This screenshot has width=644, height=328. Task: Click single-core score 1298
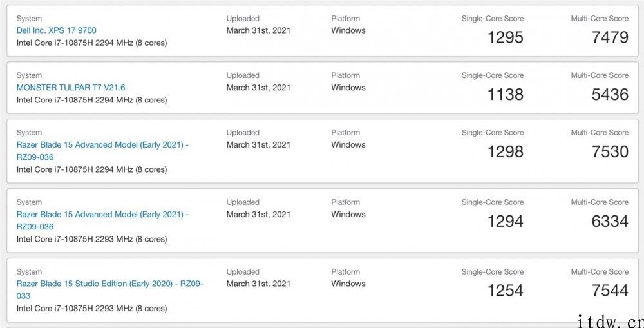click(x=505, y=151)
